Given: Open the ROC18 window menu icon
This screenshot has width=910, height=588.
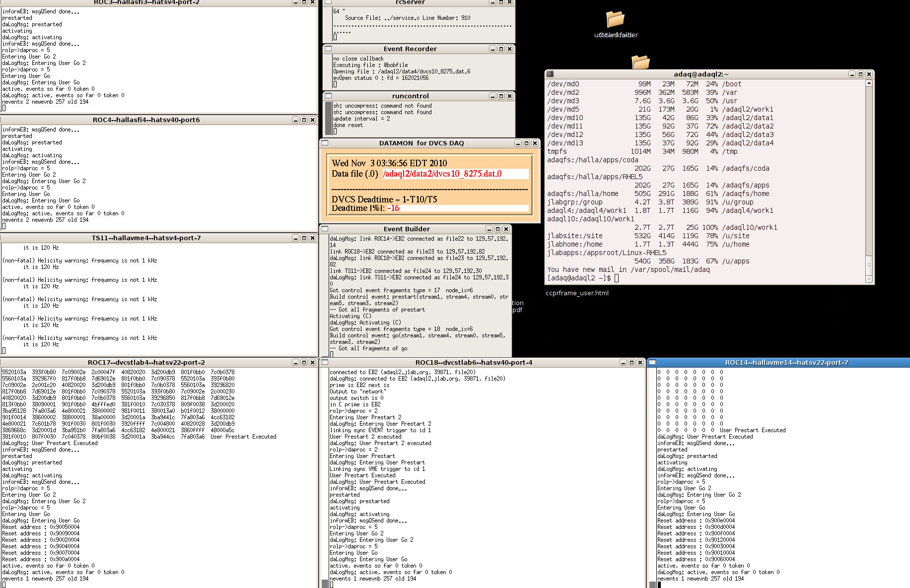Looking at the screenshot, I should coord(325,362).
